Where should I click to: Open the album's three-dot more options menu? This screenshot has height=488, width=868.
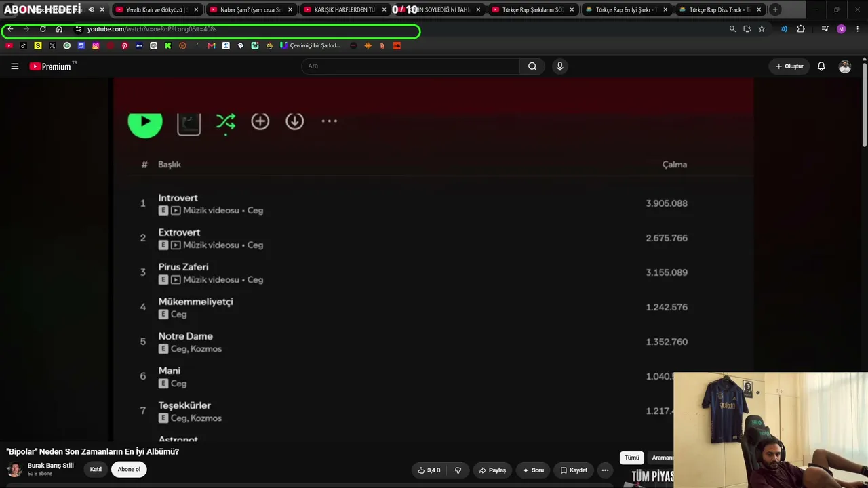tap(329, 121)
